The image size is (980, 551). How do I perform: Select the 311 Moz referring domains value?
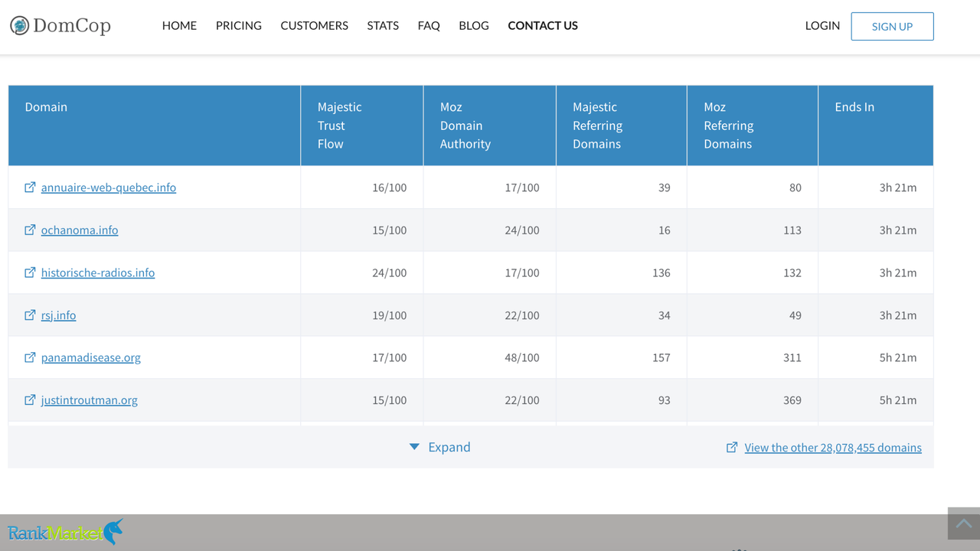tap(792, 357)
